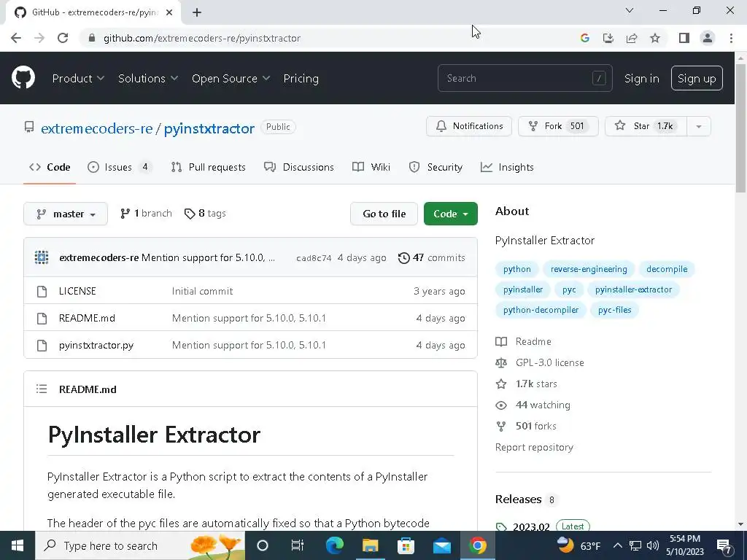The width and height of the screenshot is (747, 560).
Task: Open Microsoft Store from taskbar
Action: click(406, 545)
